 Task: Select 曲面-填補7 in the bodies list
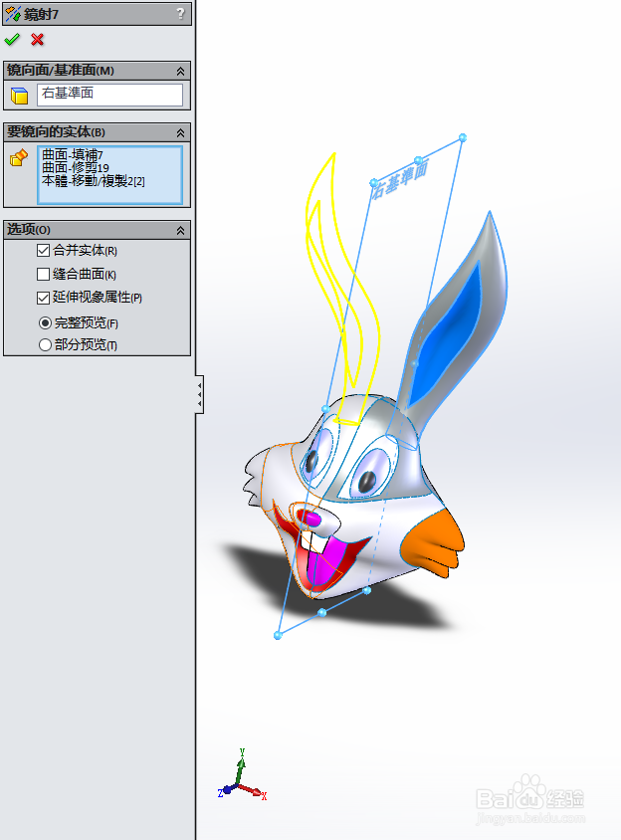73,155
